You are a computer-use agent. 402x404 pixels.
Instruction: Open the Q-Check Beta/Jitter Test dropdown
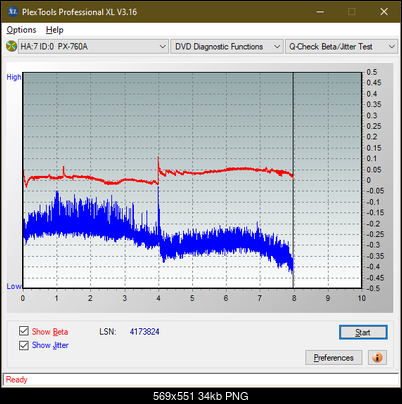point(342,47)
